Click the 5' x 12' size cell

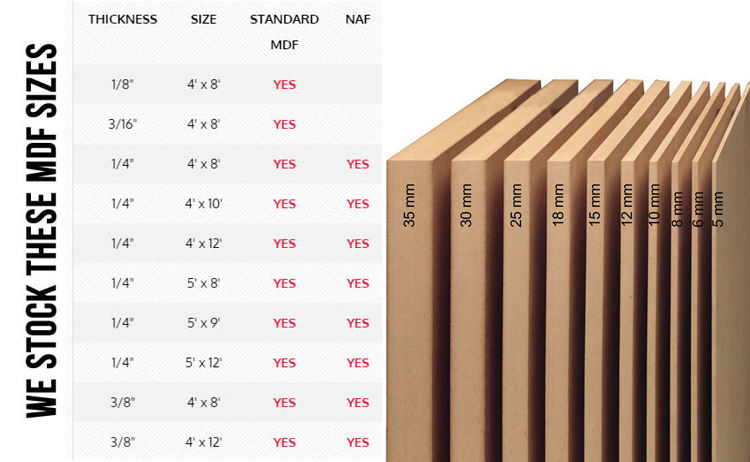[203, 363]
